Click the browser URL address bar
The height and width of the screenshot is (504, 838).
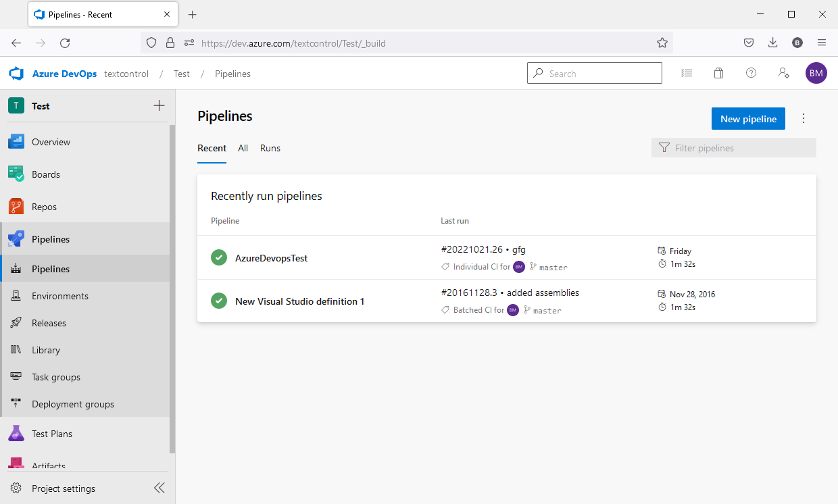coord(407,43)
